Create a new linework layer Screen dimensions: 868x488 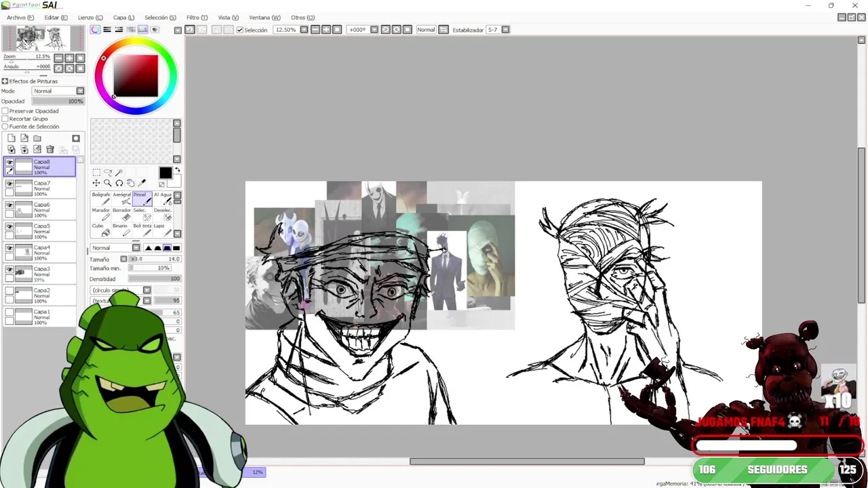pos(24,138)
